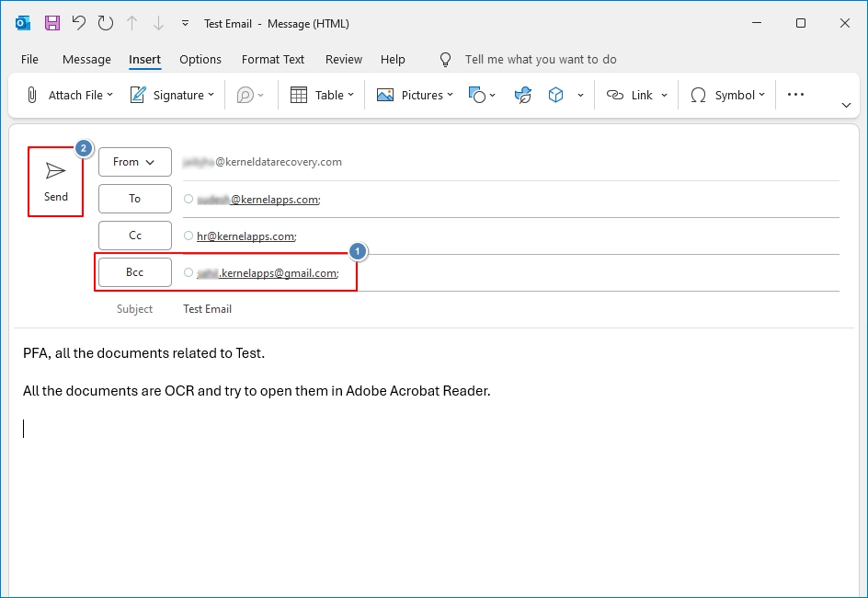Click the Pictures image icon
Viewport: 868px width, 598px height.
pos(384,96)
